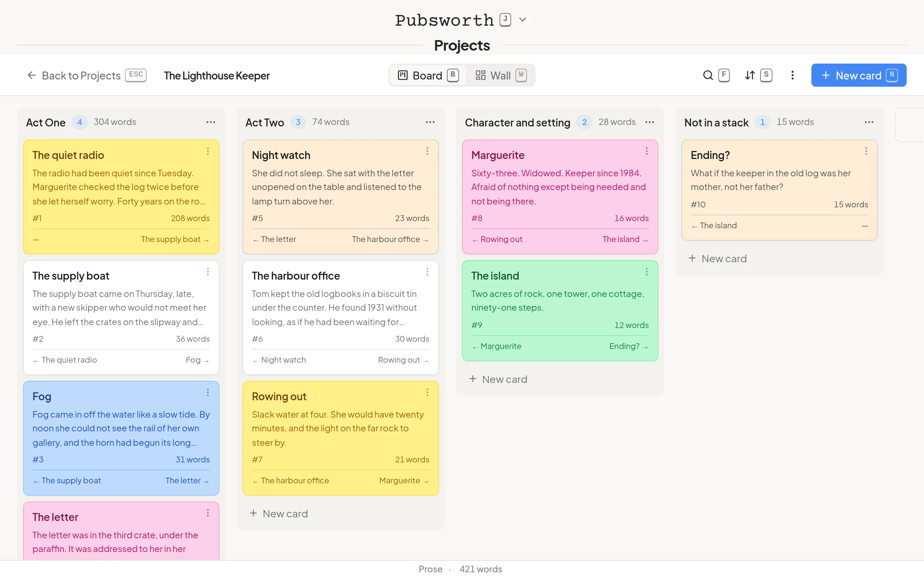Viewport: 924px width, 578px height.
Task: Open The letter card menu
Action: point(208,513)
